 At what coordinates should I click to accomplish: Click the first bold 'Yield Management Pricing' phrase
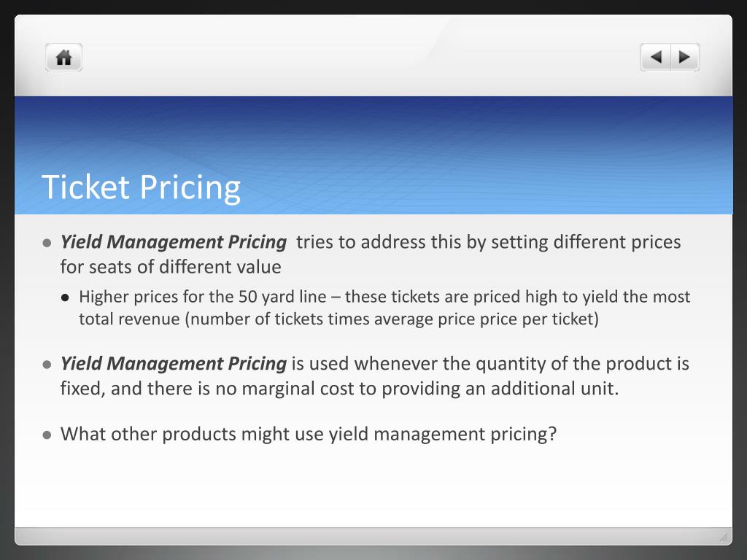pos(174,242)
